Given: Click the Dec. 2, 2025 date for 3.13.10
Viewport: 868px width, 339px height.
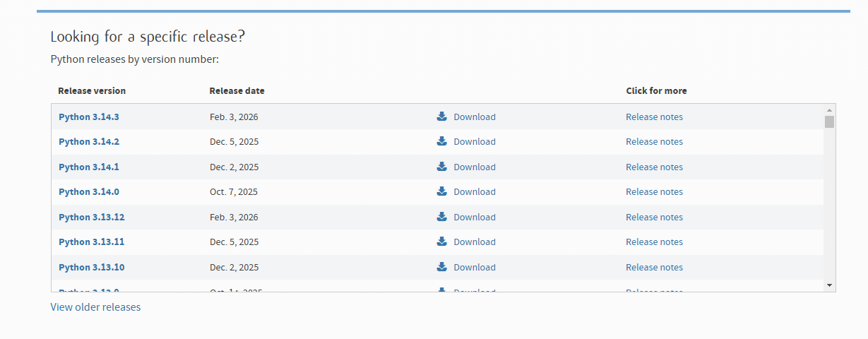Looking at the screenshot, I should (x=234, y=267).
